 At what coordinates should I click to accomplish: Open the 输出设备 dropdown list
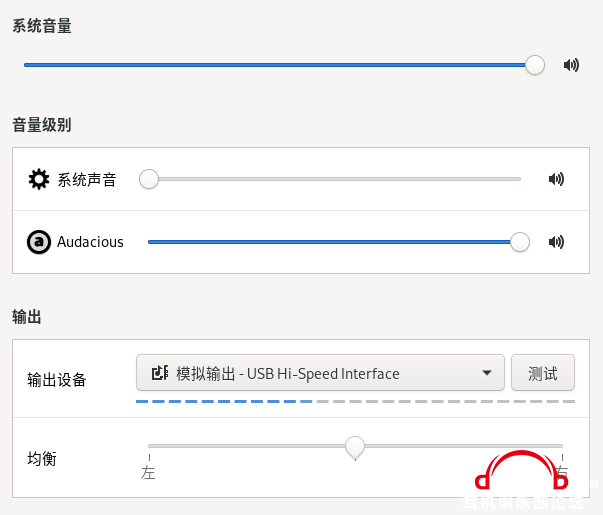click(320, 373)
